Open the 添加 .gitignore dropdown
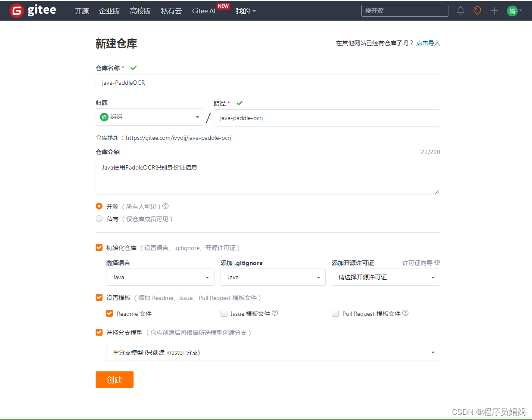532x420 pixels. coord(273,277)
